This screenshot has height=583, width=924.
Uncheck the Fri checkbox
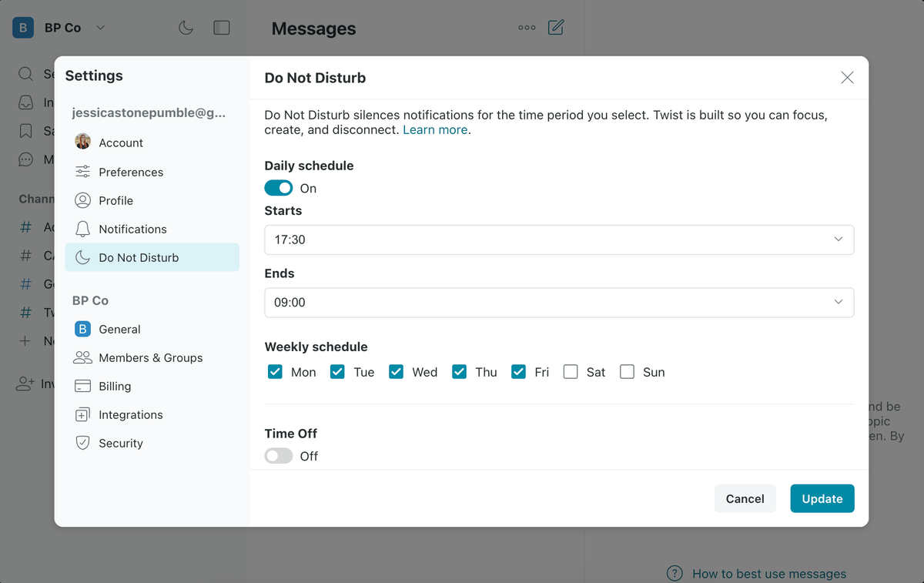pos(518,372)
